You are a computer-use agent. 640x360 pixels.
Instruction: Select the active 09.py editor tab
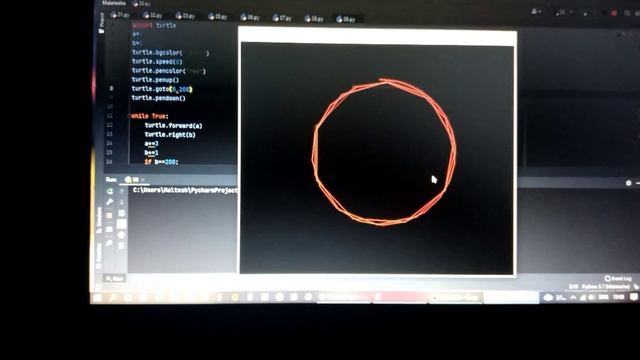[346, 19]
